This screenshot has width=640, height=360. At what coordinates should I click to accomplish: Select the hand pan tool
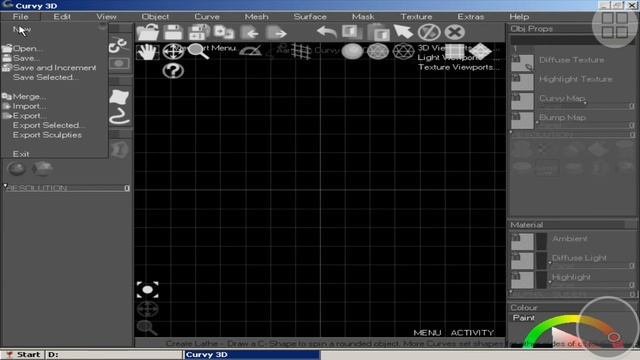tap(147, 52)
